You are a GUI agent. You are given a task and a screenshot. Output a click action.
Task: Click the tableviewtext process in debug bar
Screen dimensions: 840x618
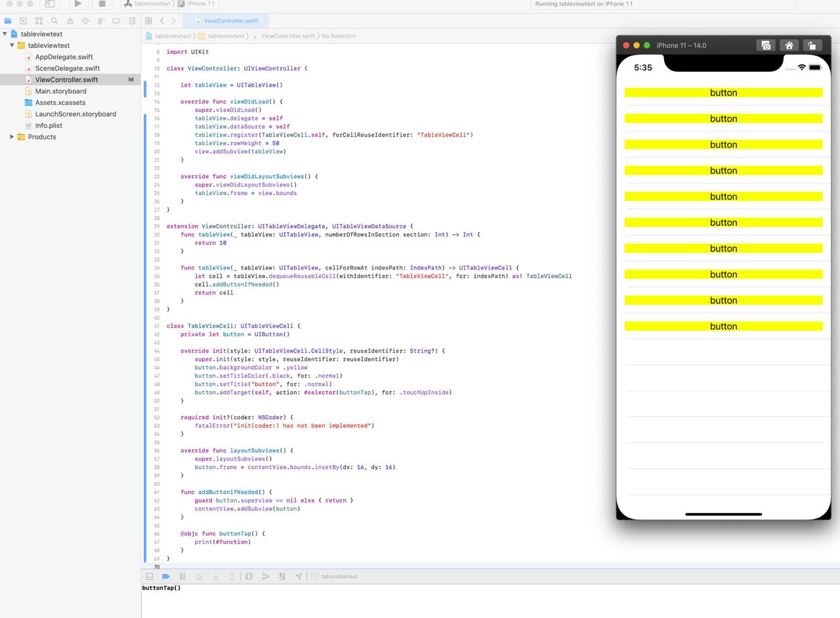(335, 577)
